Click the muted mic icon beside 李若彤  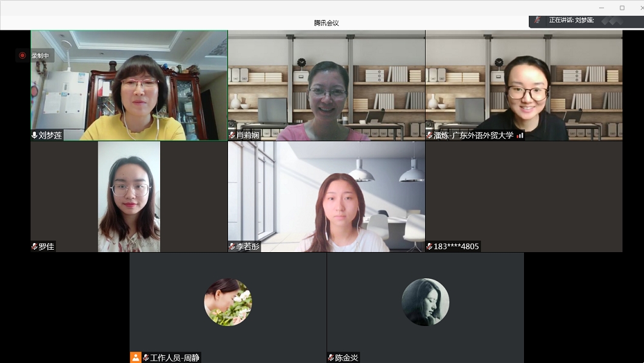pos(232,247)
